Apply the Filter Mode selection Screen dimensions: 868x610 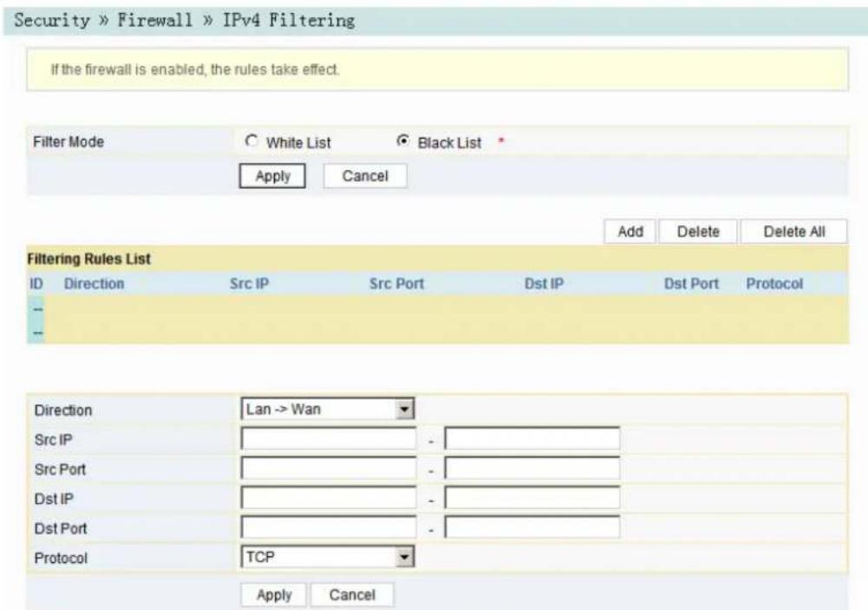(x=272, y=176)
